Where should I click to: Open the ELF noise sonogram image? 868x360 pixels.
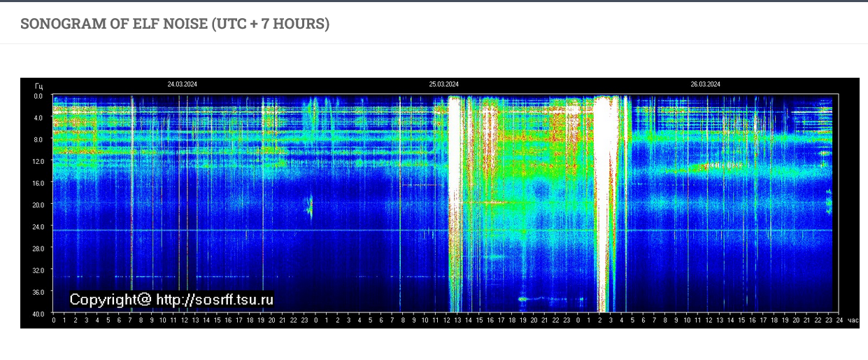pos(440,203)
